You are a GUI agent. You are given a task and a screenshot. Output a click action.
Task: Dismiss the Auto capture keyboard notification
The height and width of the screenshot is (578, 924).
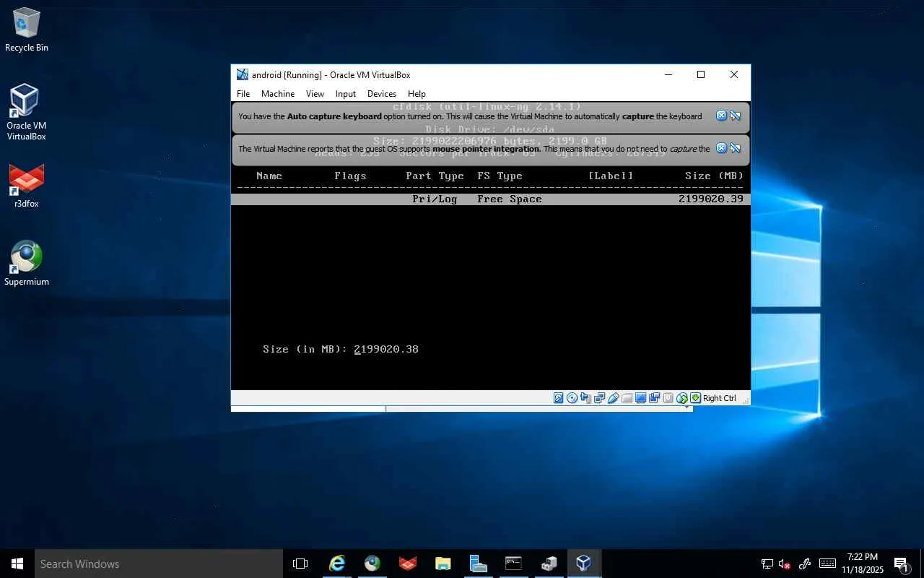pyautogui.click(x=721, y=116)
